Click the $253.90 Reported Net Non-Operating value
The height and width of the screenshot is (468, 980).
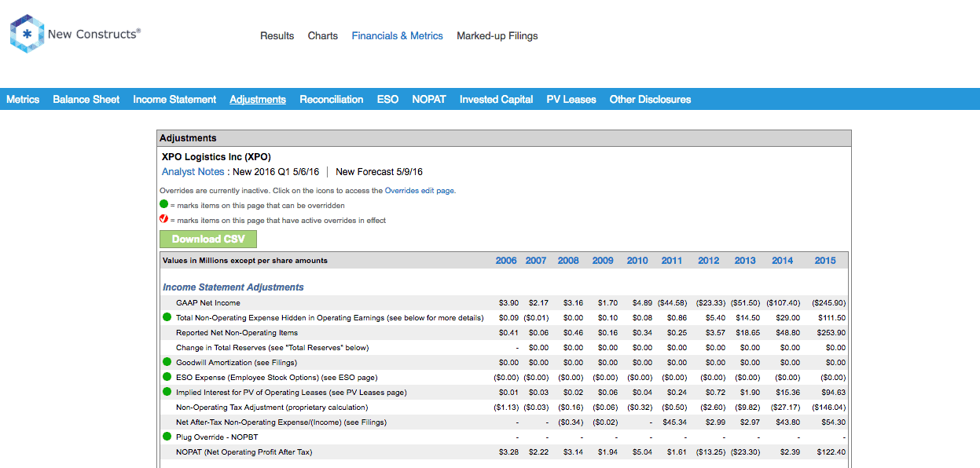pyautogui.click(x=830, y=333)
